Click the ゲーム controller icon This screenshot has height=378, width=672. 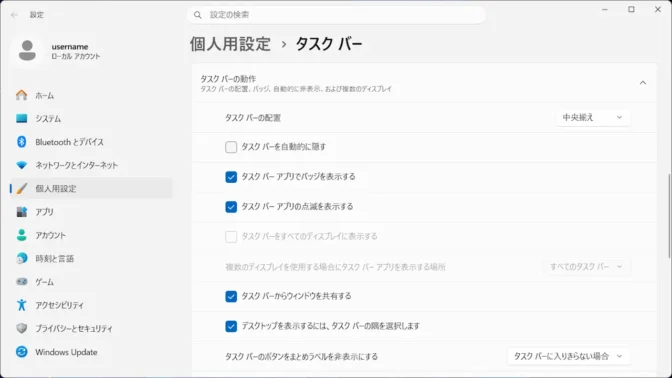[x=21, y=282]
